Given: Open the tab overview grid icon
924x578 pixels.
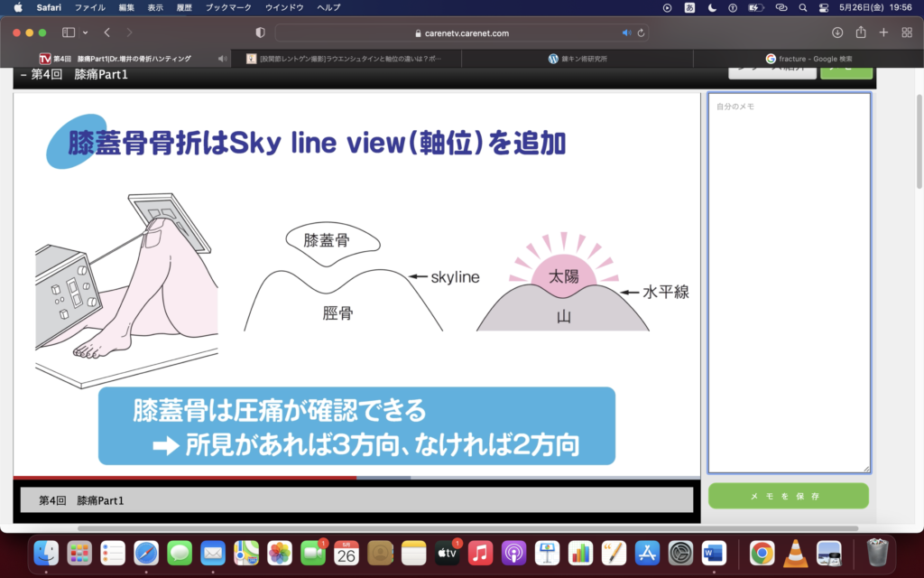Looking at the screenshot, I should [x=907, y=33].
